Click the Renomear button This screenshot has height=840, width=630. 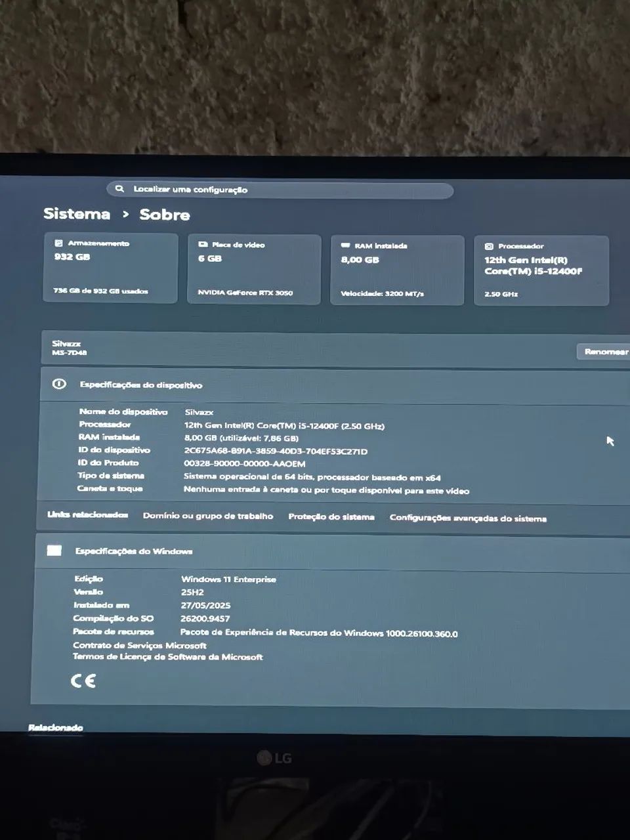pyautogui.click(x=605, y=352)
